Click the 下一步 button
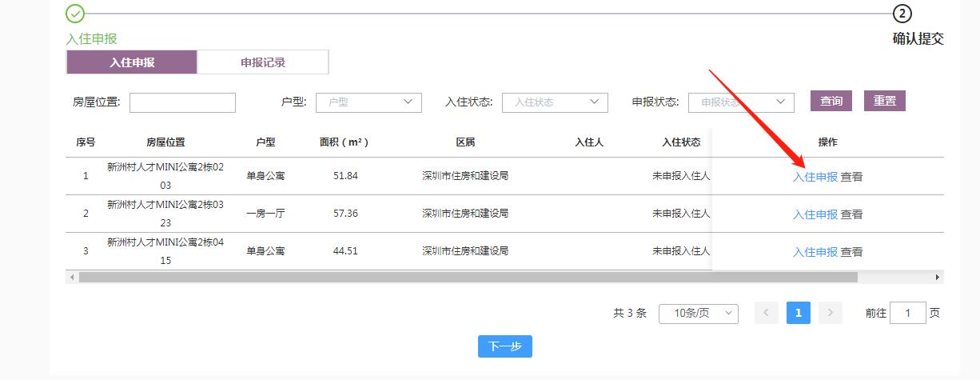Viewport: 980px width, 380px height. click(x=505, y=346)
